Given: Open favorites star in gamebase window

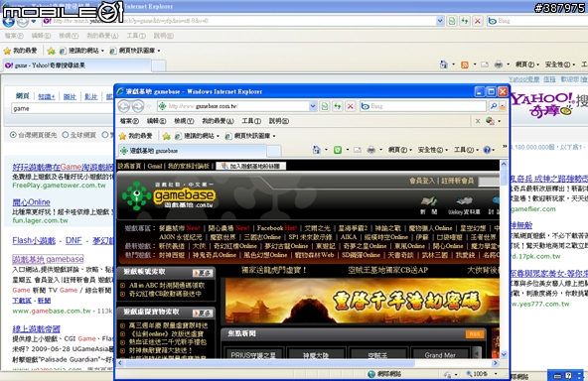Looking at the screenshot, I should point(122,136).
